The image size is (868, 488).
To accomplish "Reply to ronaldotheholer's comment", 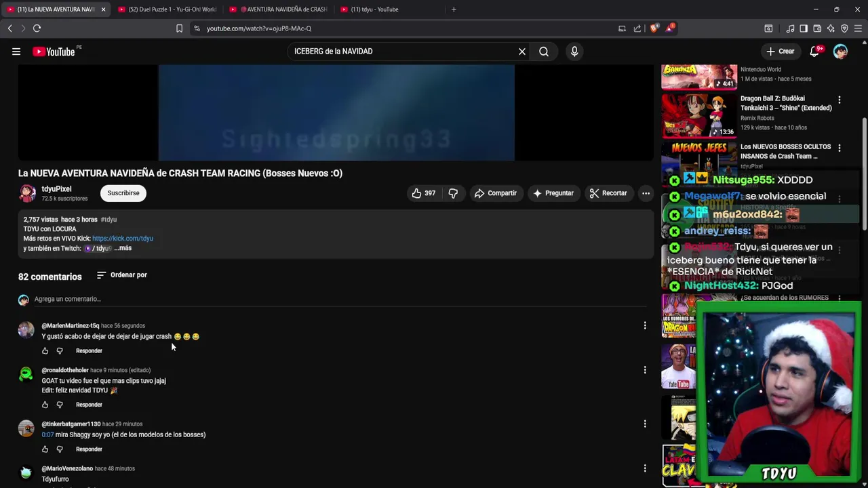I will coord(89,405).
